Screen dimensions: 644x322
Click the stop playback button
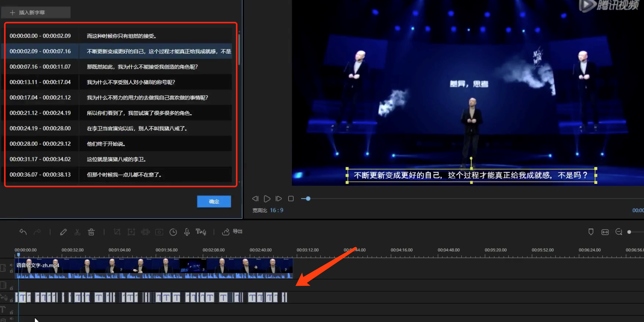point(291,199)
